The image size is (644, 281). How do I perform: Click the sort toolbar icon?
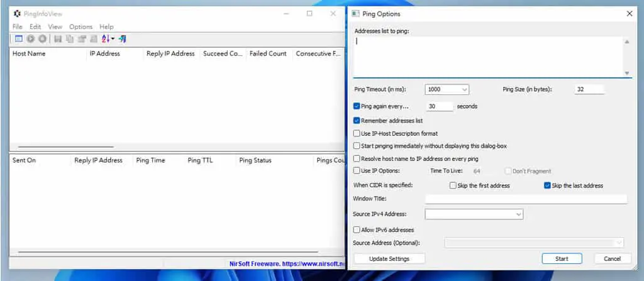click(106, 38)
